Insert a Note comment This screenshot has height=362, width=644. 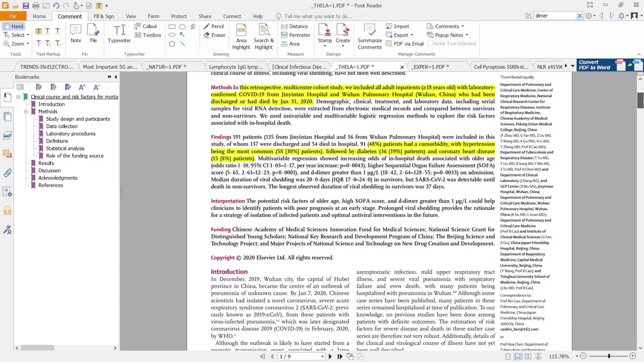[x=76, y=34]
